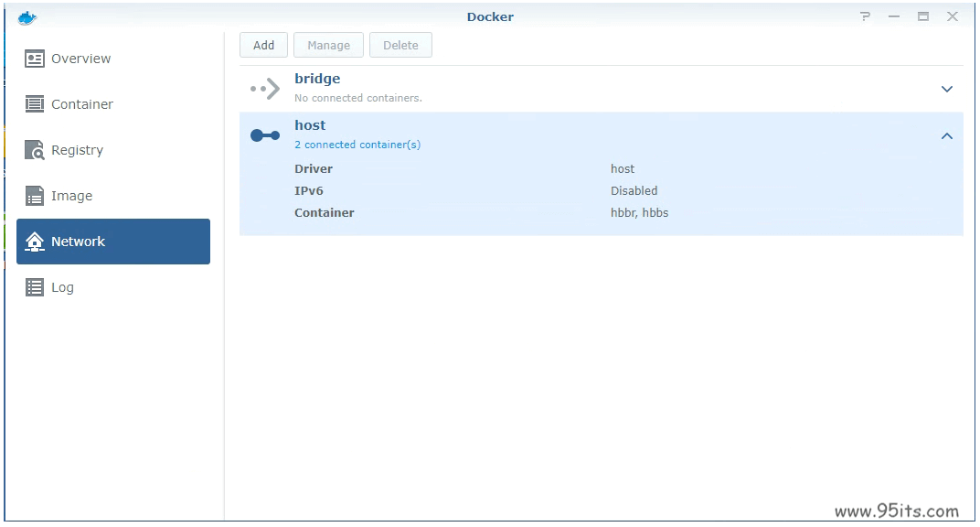Select the Network section
980x527 pixels.
pyautogui.click(x=113, y=242)
